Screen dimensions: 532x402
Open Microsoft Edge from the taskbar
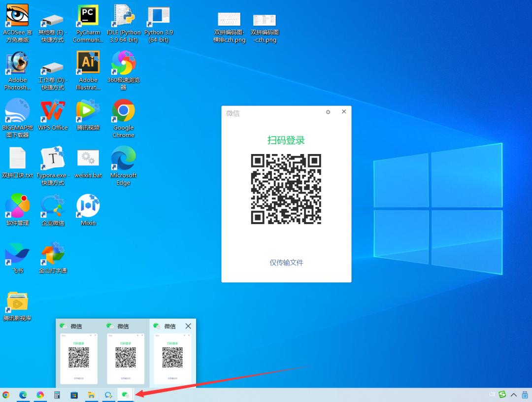click(23, 395)
